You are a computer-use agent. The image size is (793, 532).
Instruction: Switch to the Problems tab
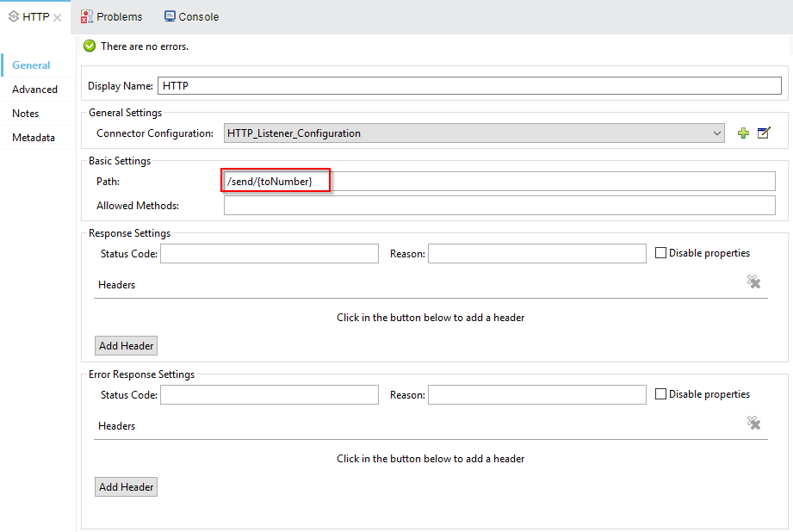click(x=111, y=17)
